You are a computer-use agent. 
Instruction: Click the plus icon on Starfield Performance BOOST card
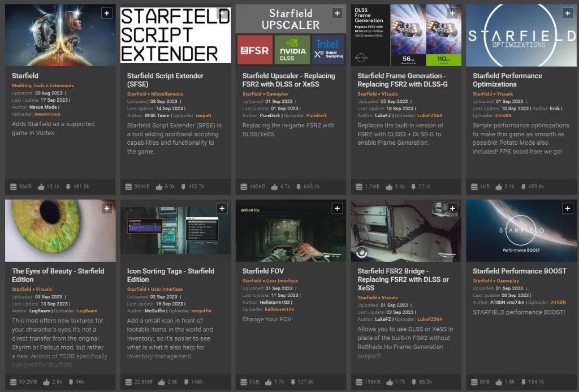pyautogui.click(x=568, y=208)
